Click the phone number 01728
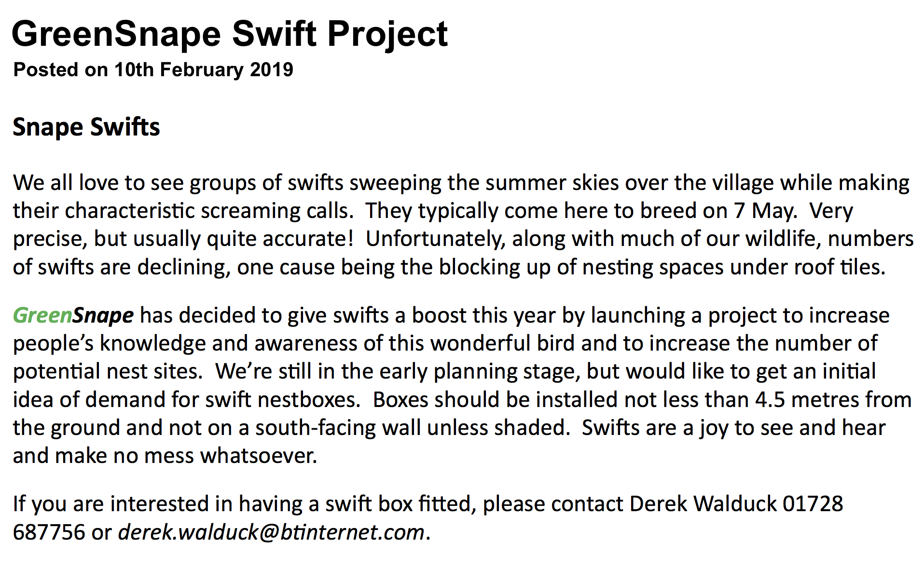Screen dimensions: 924x570 tap(813, 504)
